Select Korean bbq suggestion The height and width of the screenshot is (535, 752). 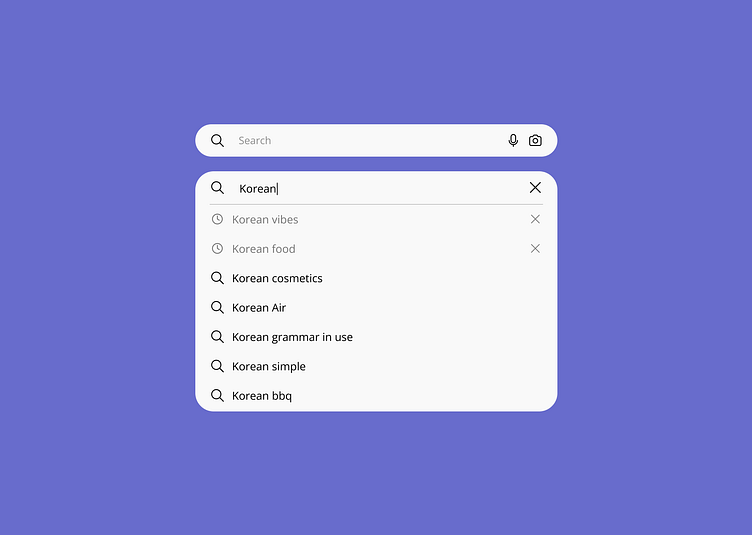262,396
